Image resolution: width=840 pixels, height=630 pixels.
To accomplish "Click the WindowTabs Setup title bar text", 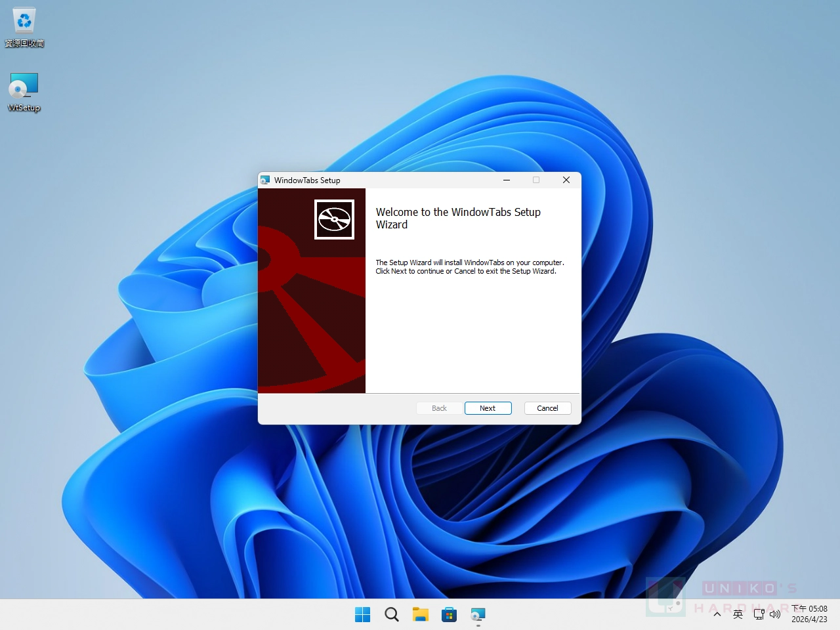I will (x=307, y=180).
